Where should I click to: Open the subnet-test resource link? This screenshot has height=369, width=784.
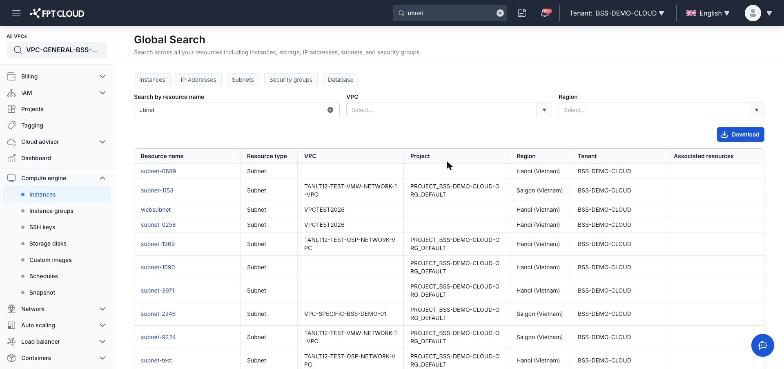(x=156, y=360)
